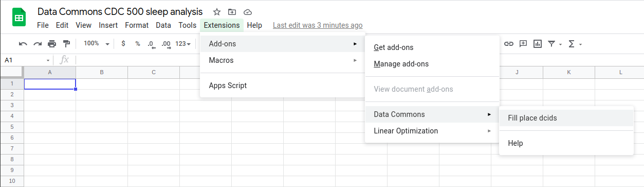Open the Tools menu

point(188,25)
